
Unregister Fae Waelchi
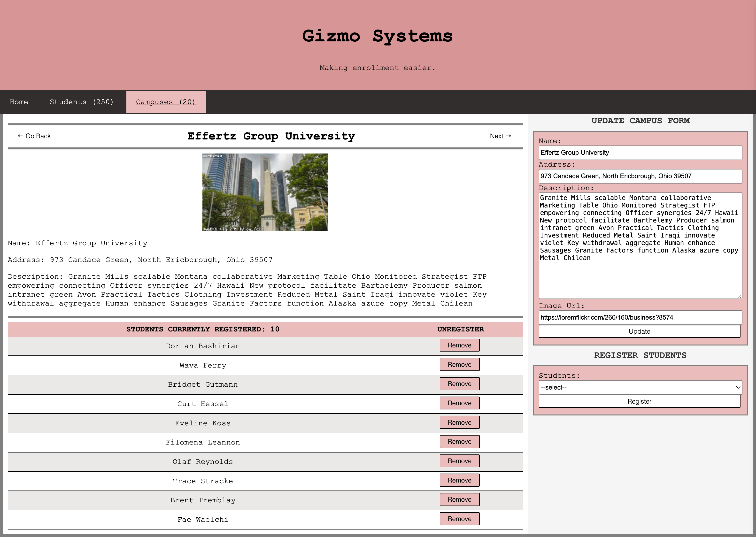tap(459, 519)
